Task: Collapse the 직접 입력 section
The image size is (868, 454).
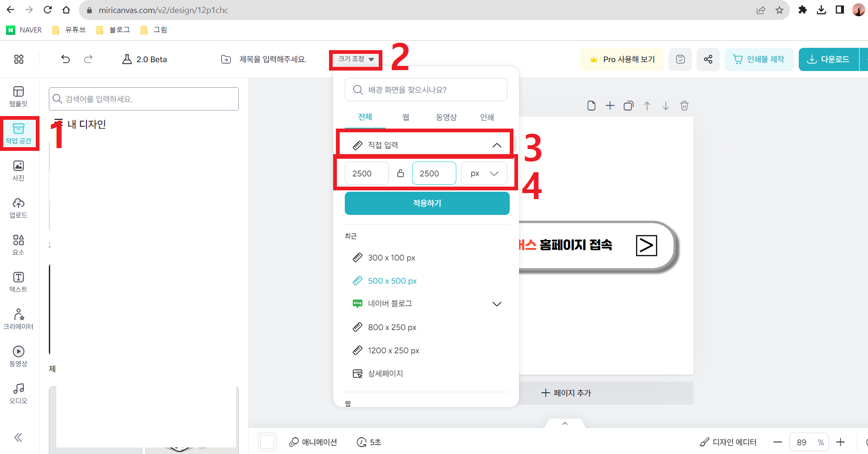Action: (x=497, y=144)
